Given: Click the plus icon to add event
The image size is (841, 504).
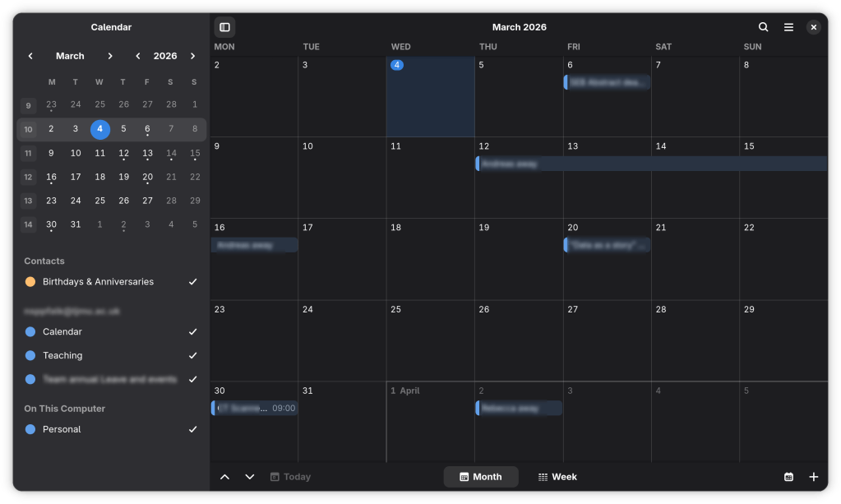Looking at the screenshot, I should point(813,477).
